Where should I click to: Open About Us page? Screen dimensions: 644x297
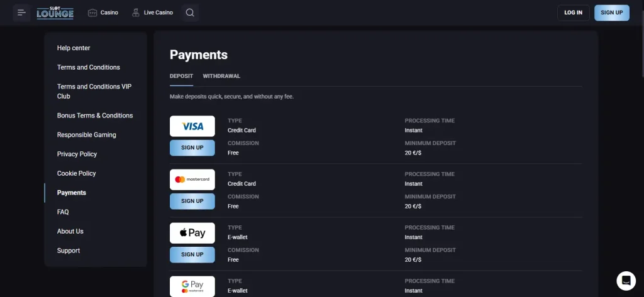[70, 231]
